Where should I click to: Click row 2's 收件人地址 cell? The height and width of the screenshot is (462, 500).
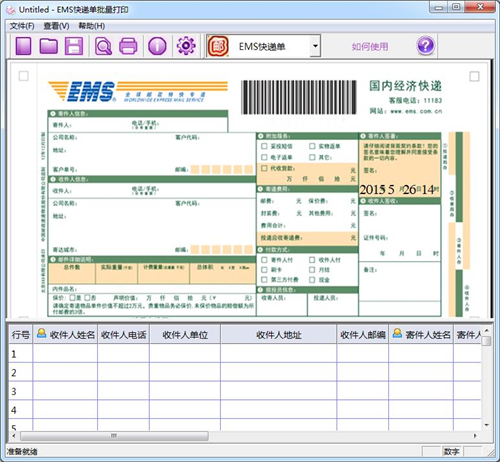click(279, 372)
